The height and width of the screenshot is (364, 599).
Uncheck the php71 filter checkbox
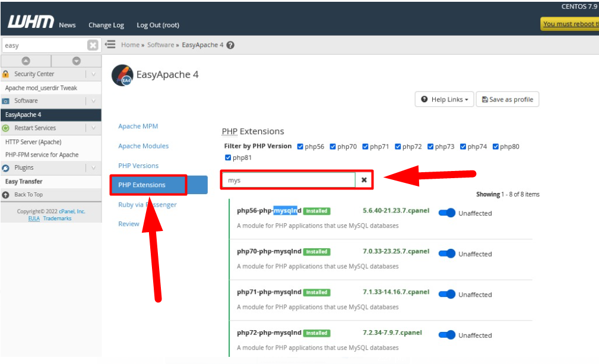365,147
